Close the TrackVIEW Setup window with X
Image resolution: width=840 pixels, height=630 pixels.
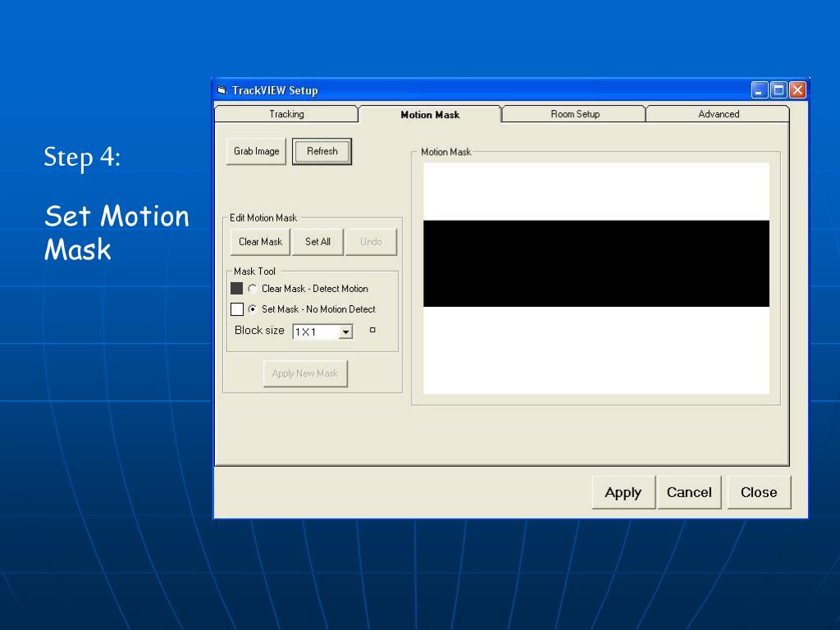pos(797,90)
